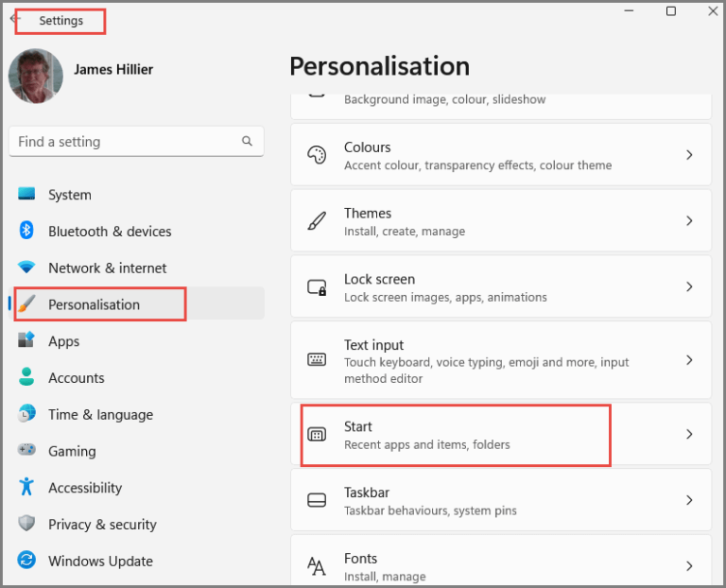Open Time & language category
Image resolution: width=726 pixels, height=588 pixels.
136,414
